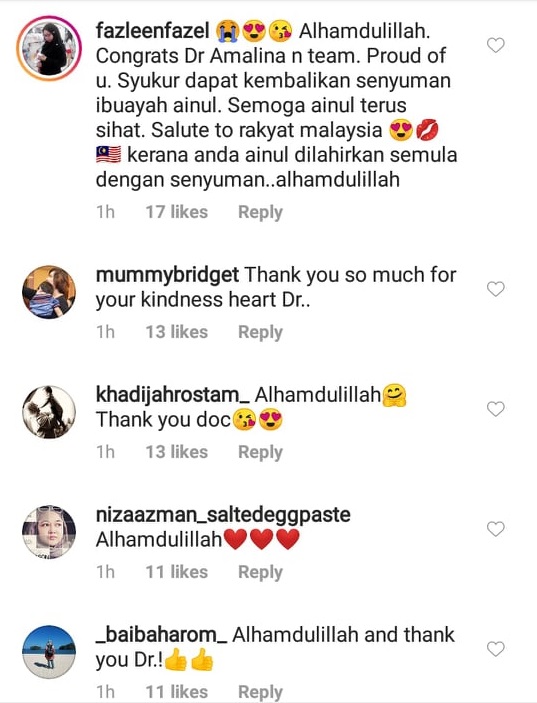537x703 pixels.
Task: Reply to fazleenfazel's comment
Action: (x=260, y=212)
